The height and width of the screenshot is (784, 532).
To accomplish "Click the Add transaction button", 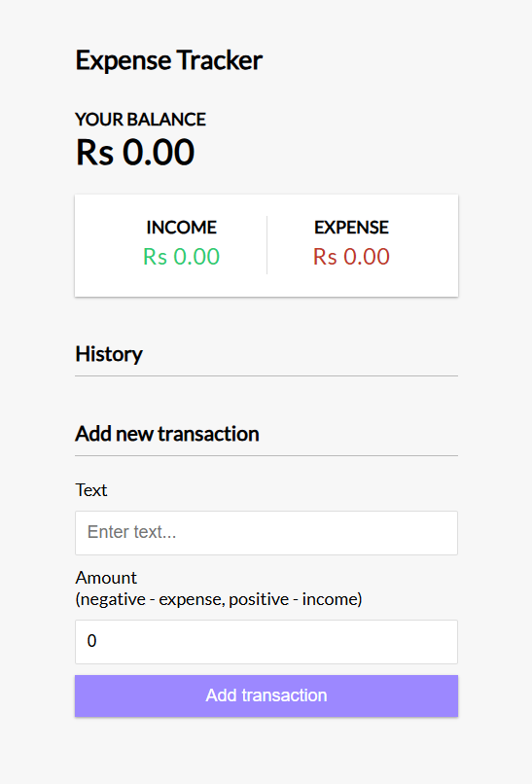I will (266, 695).
